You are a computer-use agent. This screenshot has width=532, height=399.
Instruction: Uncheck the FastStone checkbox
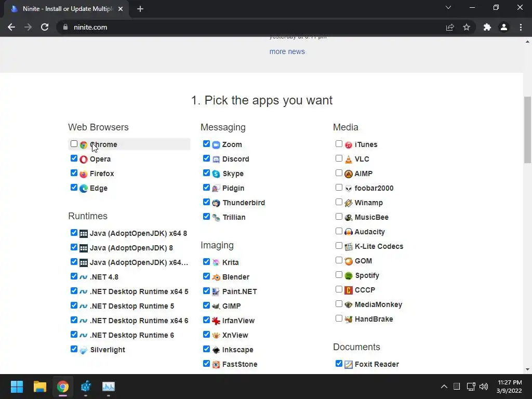point(206,364)
